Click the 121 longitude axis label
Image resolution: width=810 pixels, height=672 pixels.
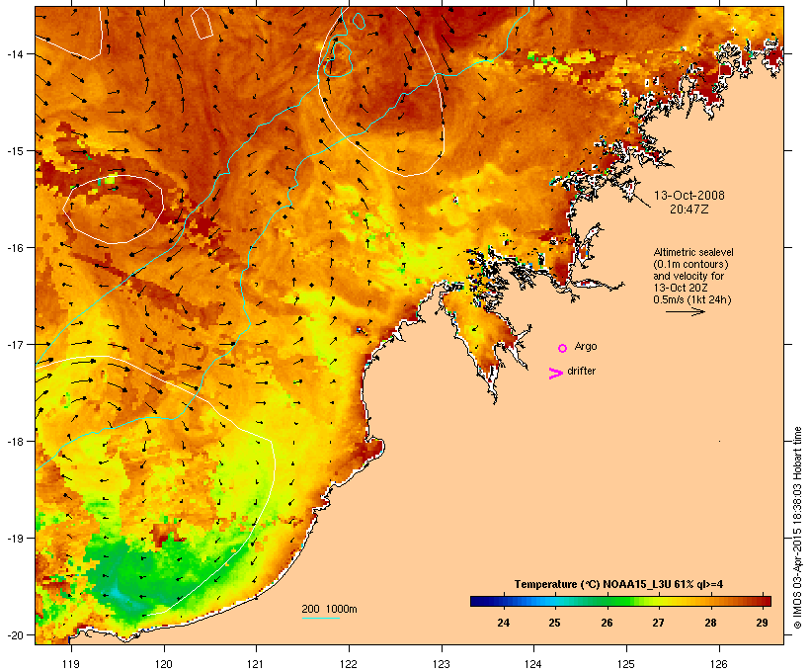coord(256,664)
